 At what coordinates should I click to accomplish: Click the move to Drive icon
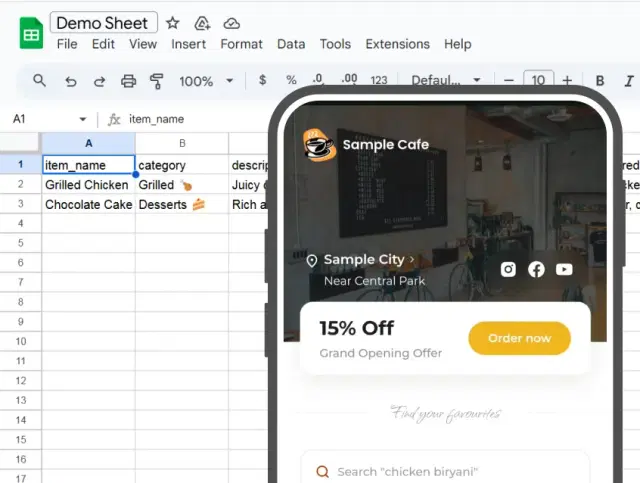pyautogui.click(x=202, y=23)
